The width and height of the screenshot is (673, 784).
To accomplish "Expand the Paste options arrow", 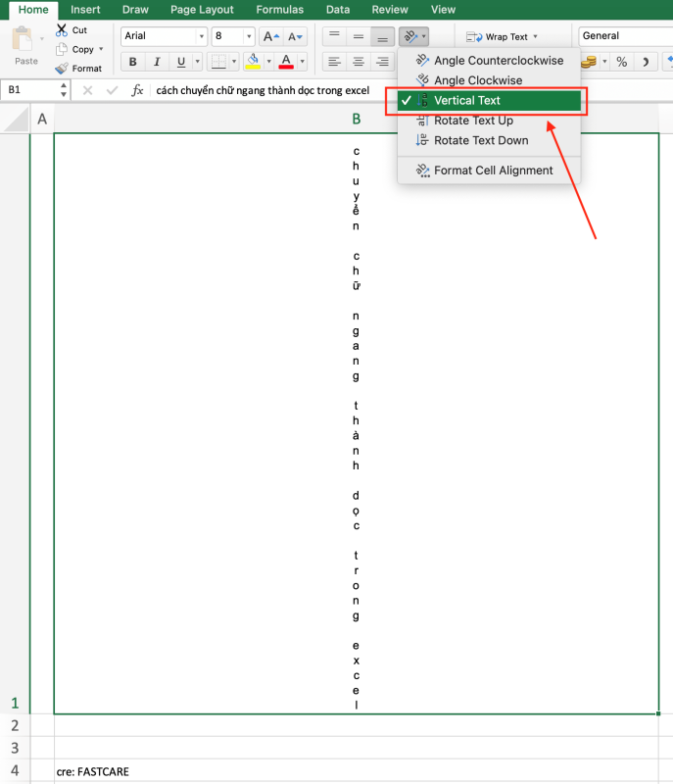I will coord(41,38).
